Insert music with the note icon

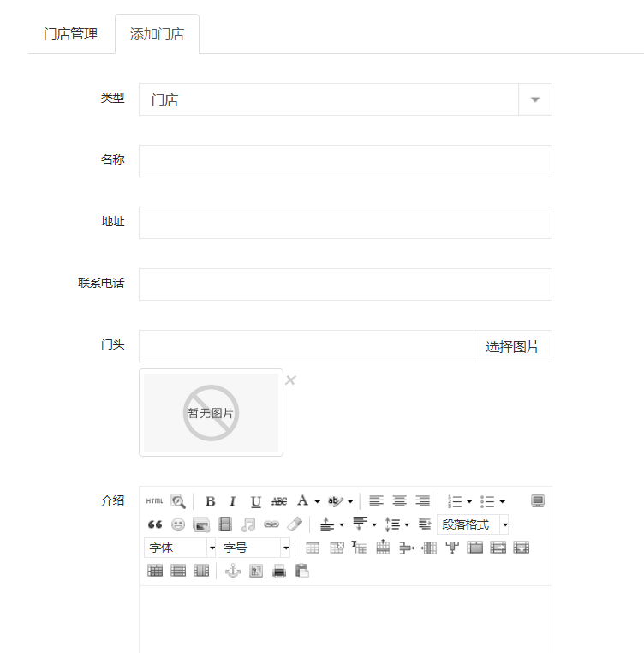pos(248,524)
